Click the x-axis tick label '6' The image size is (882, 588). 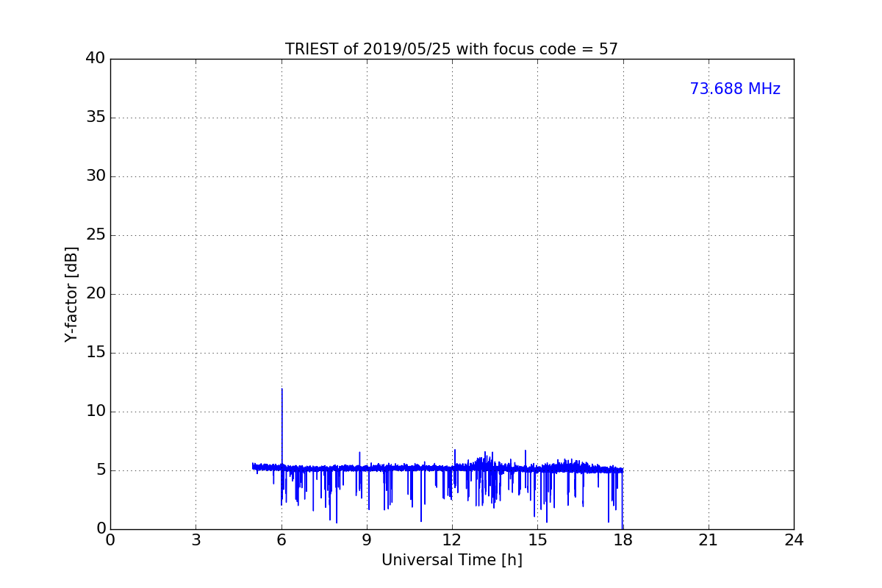coord(282,540)
